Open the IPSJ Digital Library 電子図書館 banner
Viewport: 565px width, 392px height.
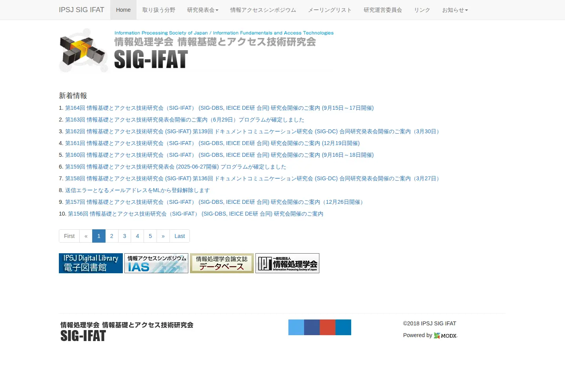tap(91, 263)
